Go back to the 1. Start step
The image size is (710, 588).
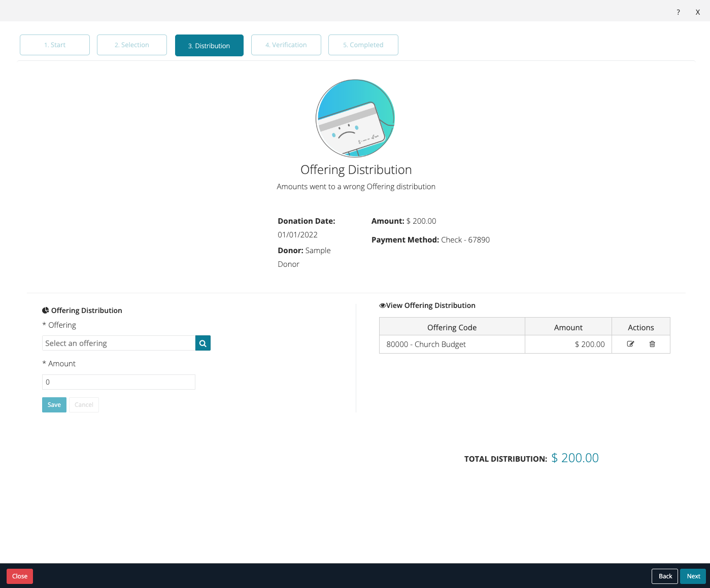point(54,45)
